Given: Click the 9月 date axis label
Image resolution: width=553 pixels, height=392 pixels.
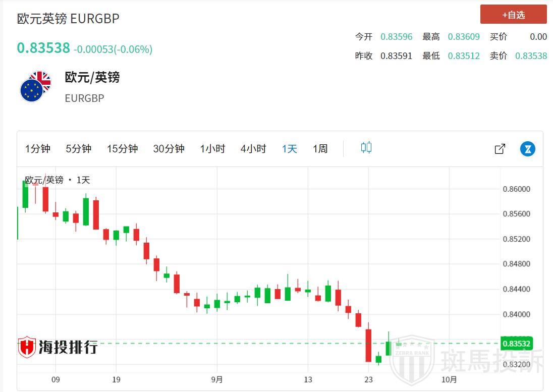Looking at the screenshot, I should tap(217, 380).
